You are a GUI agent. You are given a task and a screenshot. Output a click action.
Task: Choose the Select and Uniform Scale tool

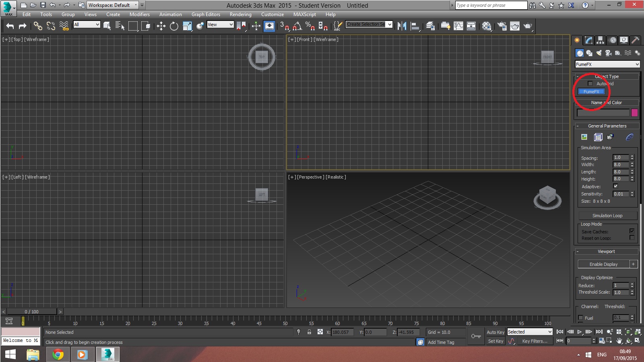pos(187,26)
